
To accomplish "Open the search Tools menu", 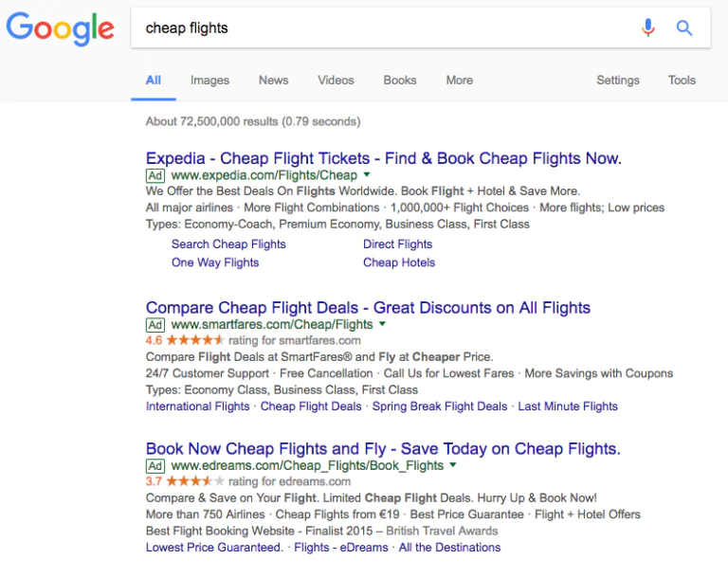I will [x=682, y=81].
